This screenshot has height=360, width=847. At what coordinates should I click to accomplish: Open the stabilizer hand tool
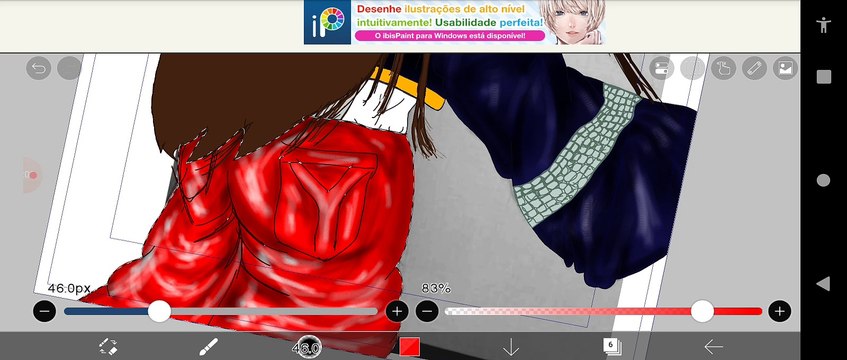click(723, 68)
